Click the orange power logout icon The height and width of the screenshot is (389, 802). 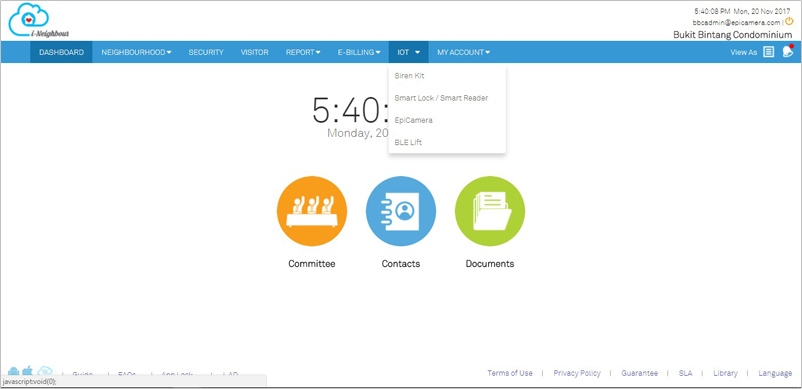pyautogui.click(x=789, y=21)
